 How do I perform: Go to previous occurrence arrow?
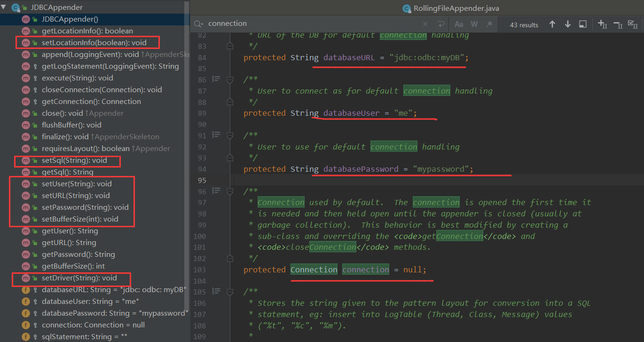pos(552,24)
